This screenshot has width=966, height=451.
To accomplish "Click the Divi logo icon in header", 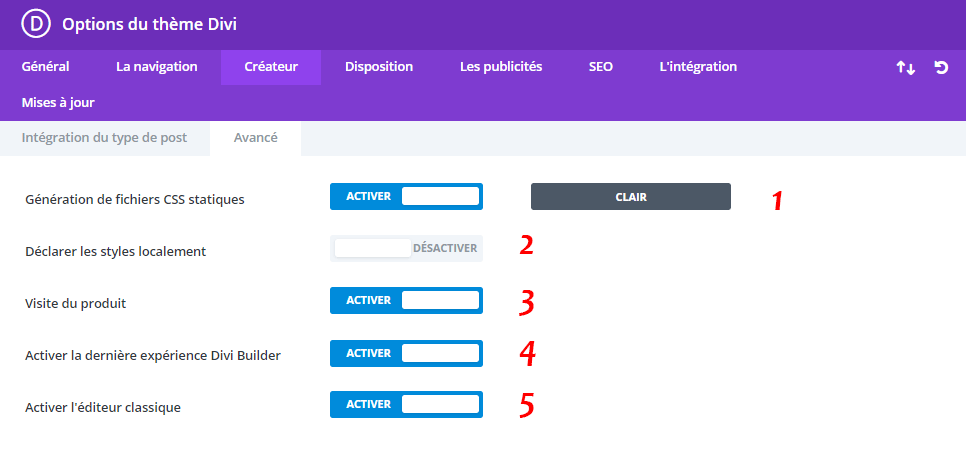I will coord(35,24).
